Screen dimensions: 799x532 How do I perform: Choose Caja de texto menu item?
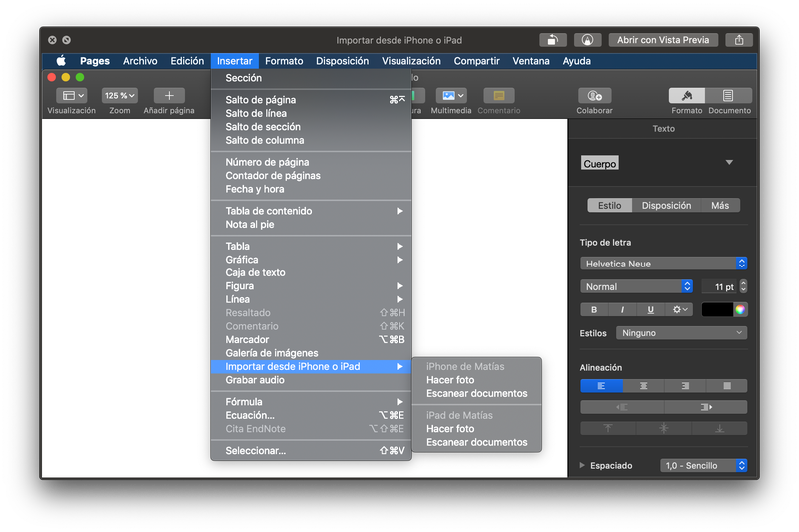[x=311, y=272]
